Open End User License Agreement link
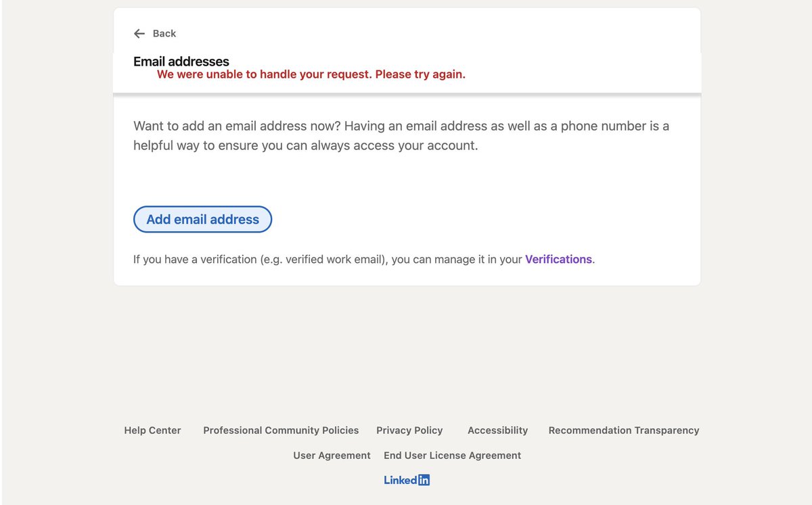812x505 pixels. click(x=452, y=455)
